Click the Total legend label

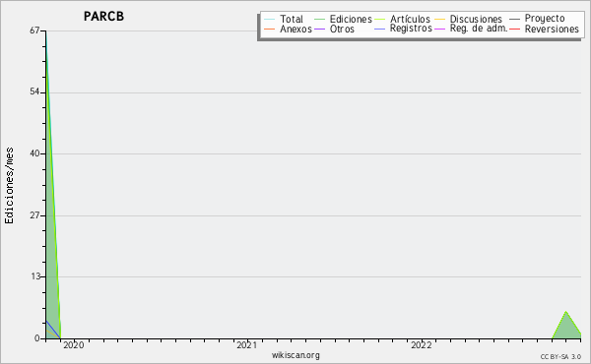click(x=291, y=19)
